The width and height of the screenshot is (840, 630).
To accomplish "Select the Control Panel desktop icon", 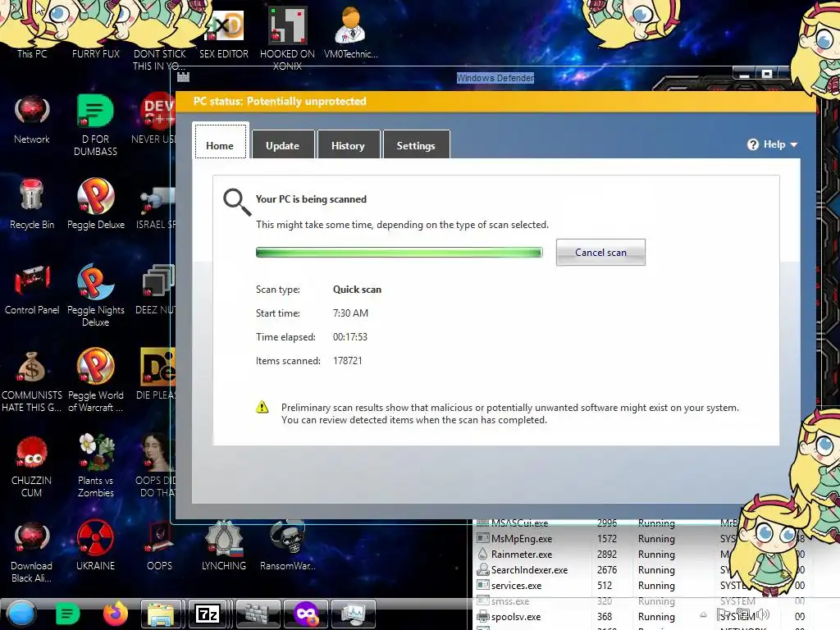I will tap(32, 290).
